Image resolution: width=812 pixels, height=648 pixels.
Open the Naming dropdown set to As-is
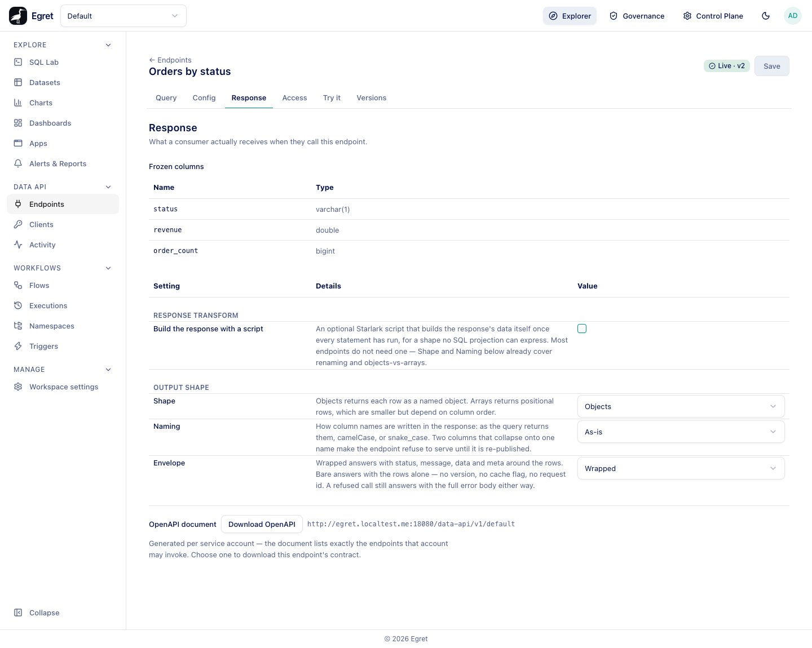point(681,432)
